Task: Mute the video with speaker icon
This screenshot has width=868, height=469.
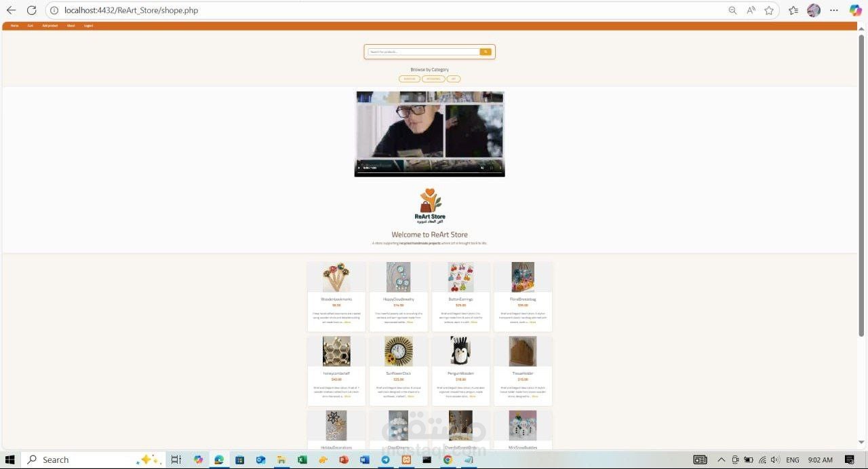Action: click(482, 168)
